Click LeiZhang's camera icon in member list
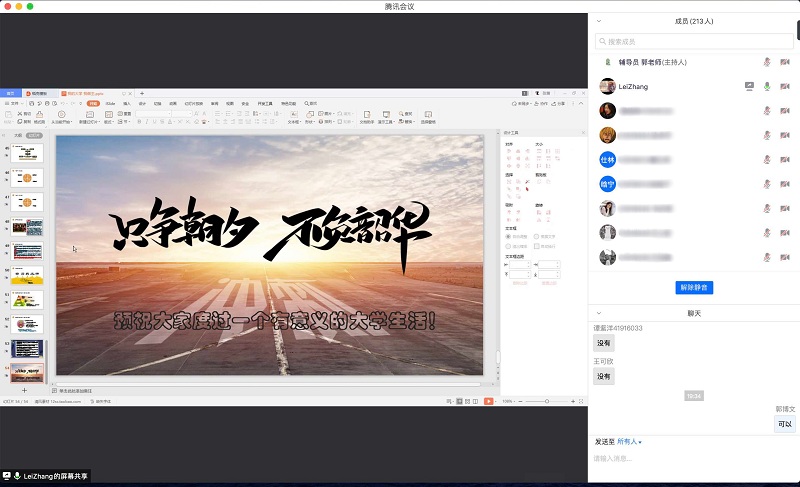Viewport: 800px width, 487px height. click(x=784, y=86)
